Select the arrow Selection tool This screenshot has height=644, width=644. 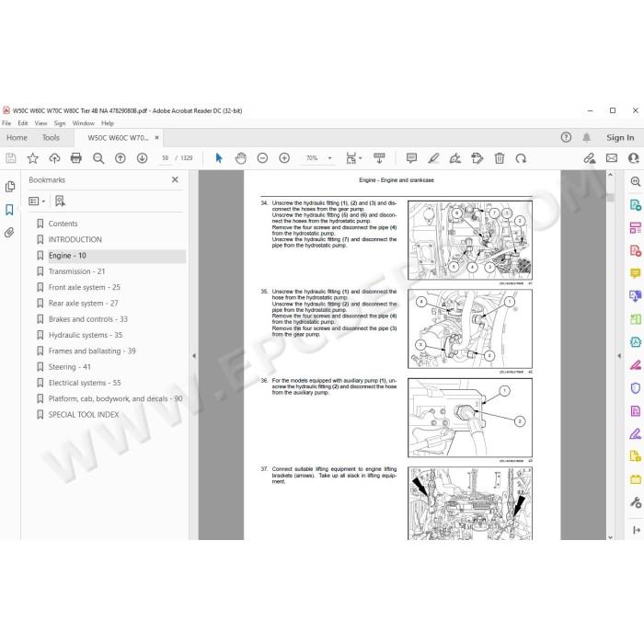219,158
